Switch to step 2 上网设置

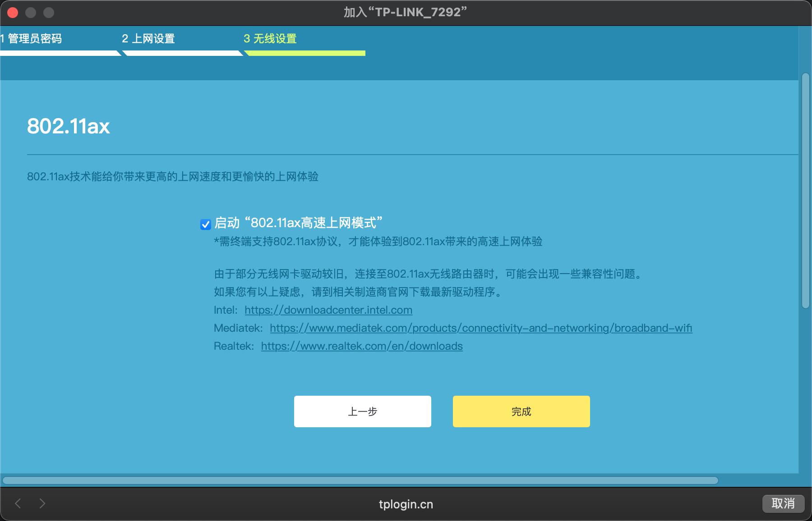[148, 39]
